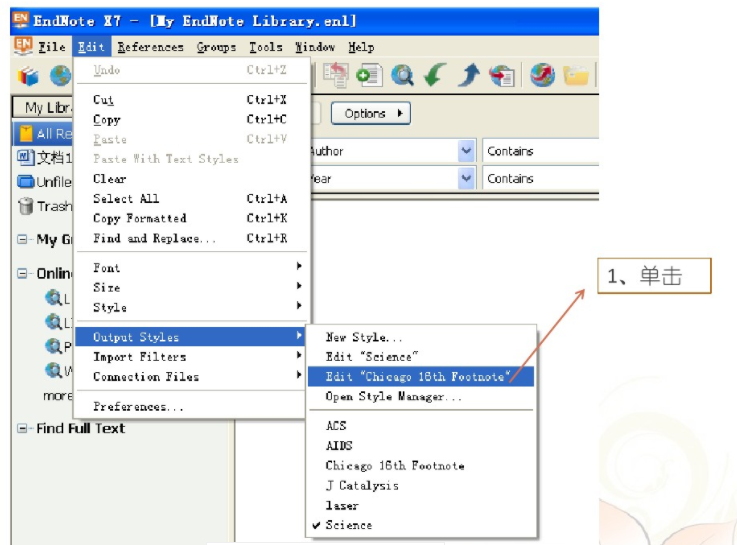Click more under Online Search
Image resolution: width=737 pixels, height=545 pixels.
pos(57,396)
